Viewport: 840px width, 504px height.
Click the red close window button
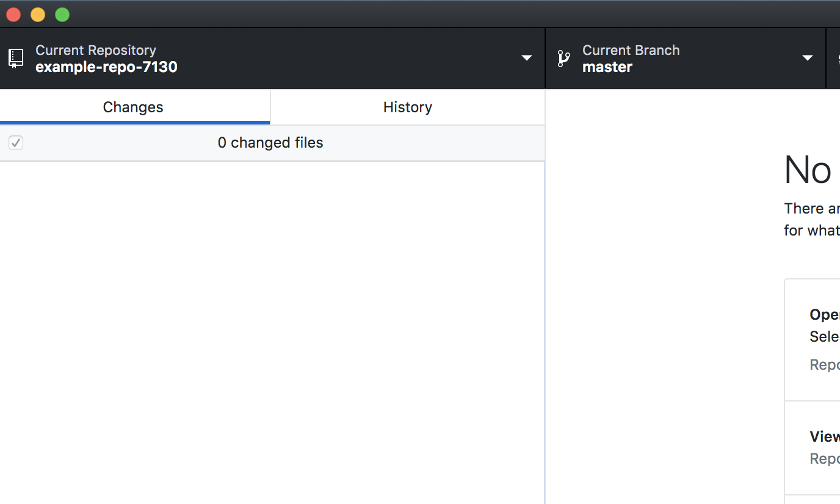[x=13, y=15]
